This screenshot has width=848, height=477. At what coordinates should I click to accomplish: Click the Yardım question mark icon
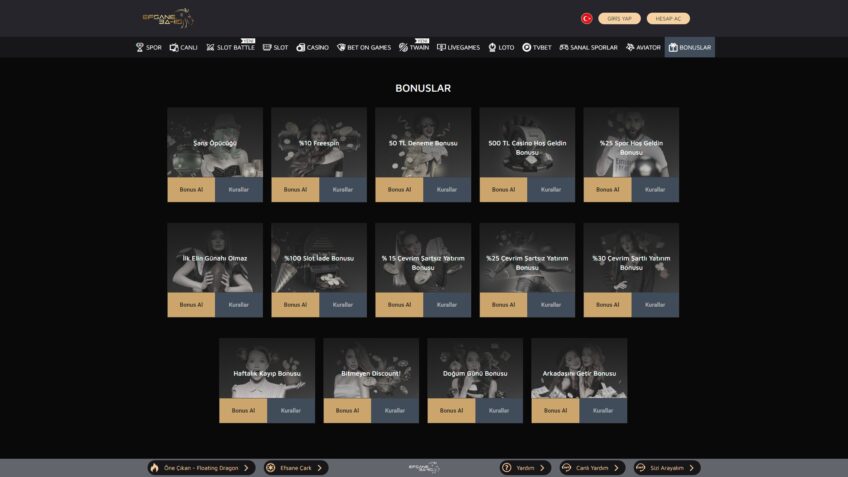click(507, 467)
